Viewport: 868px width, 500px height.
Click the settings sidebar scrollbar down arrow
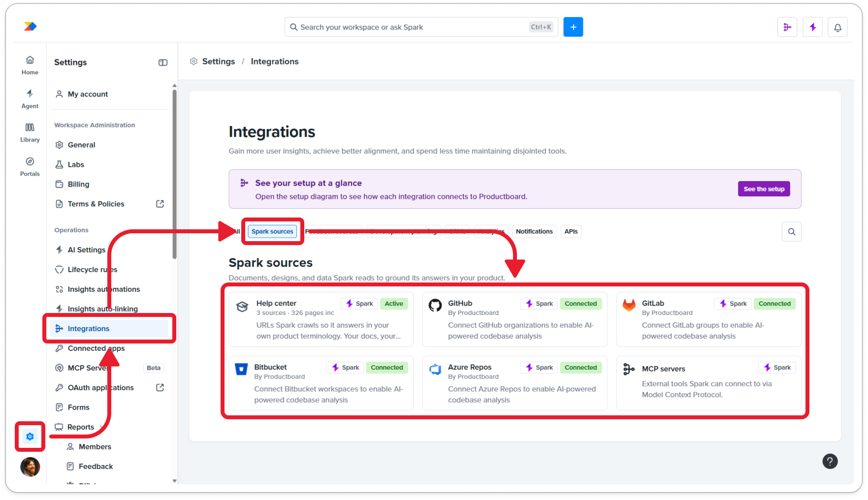pos(175,481)
